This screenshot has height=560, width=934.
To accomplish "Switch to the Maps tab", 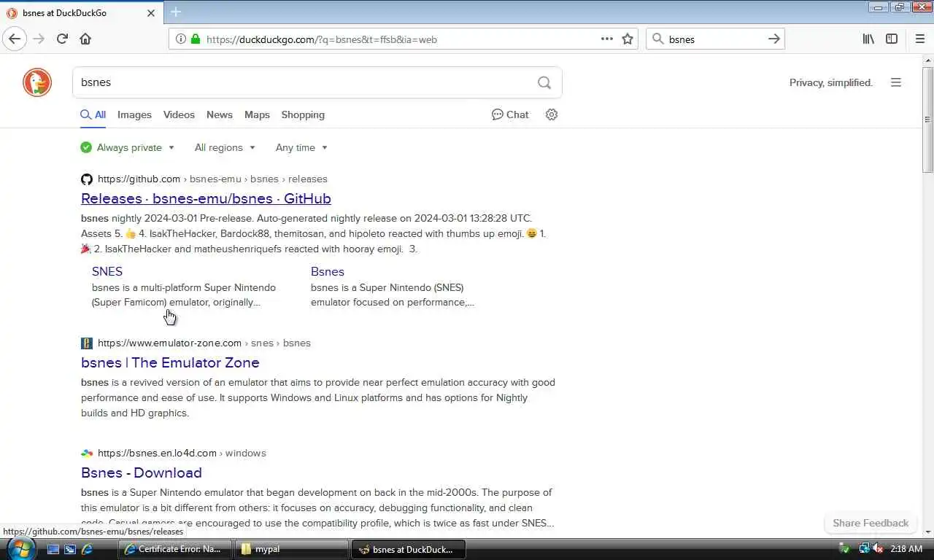I will tap(257, 114).
